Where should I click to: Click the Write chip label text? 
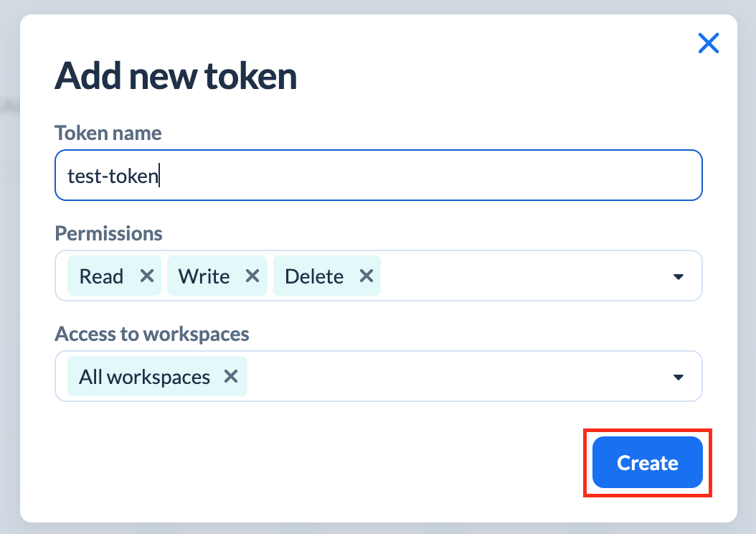click(204, 276)
